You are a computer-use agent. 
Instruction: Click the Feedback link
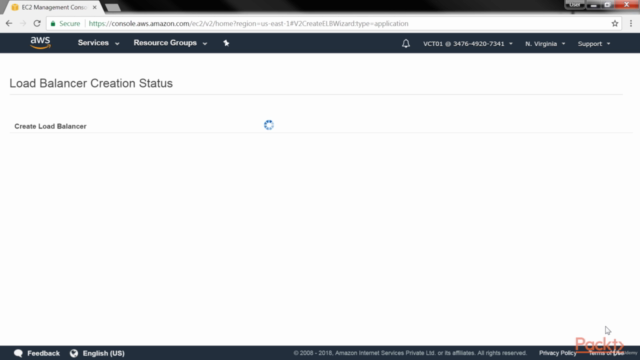pyautogui.click(x=43, y=353)
